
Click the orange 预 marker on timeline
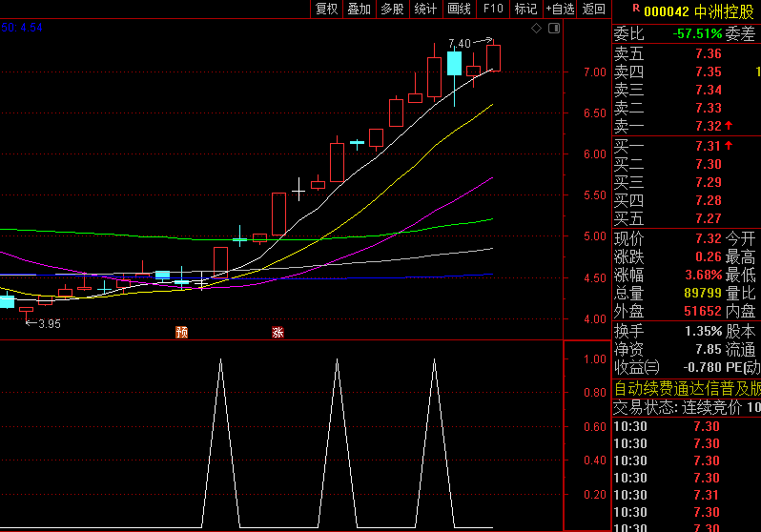pyautogui.click(x=181, y=332)
